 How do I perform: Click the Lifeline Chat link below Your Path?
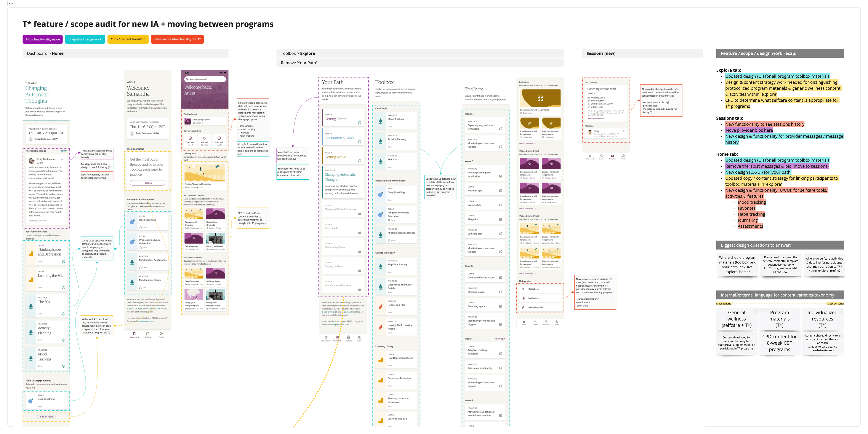click(350, 312)
